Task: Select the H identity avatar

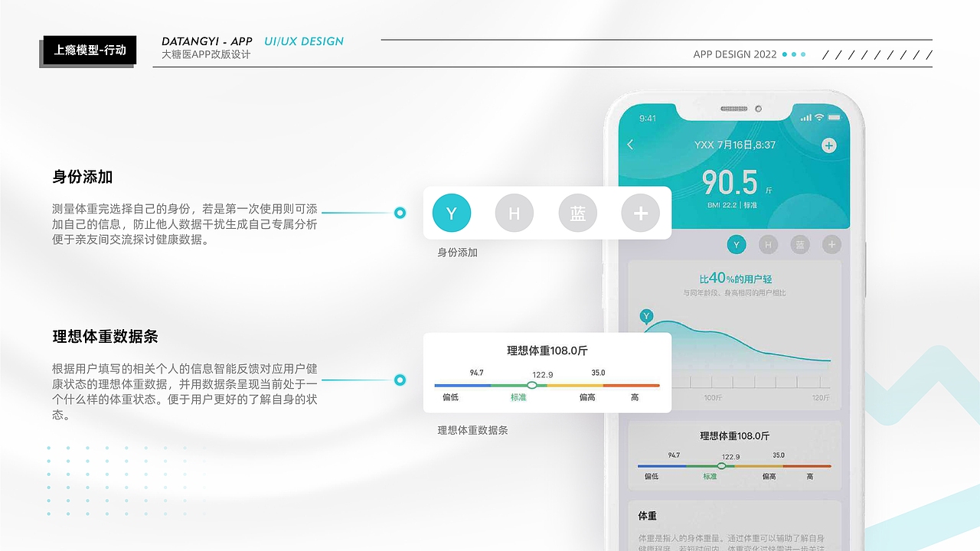Action: (514, 213)
